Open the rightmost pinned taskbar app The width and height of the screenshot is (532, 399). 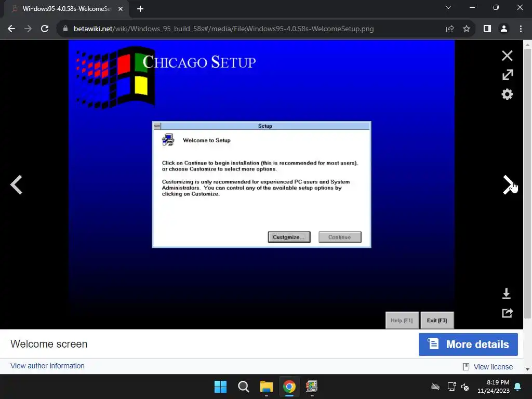pos(312,387)
